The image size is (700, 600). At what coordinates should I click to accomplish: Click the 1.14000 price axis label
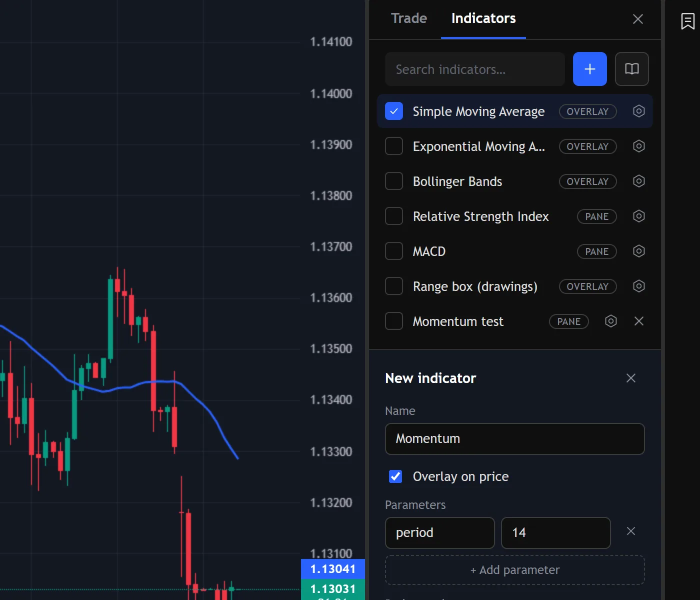tap(331, 93)
